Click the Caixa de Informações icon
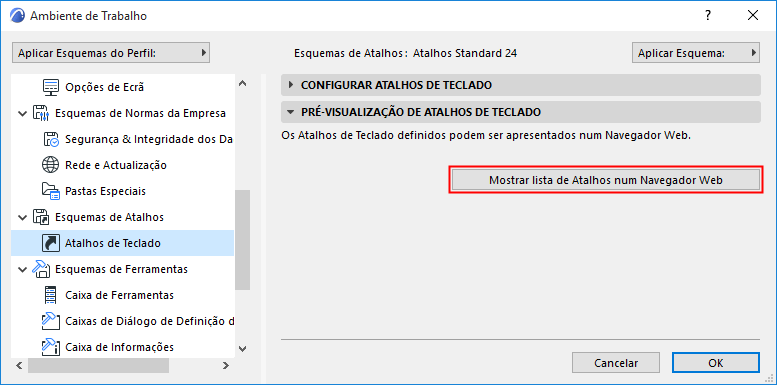Screen dimensions: 777x385 (x=51, y=347)
